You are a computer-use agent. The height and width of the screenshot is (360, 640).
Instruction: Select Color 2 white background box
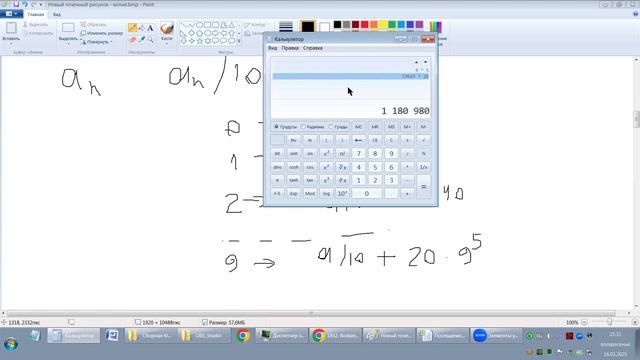click(x=324, y=27)
